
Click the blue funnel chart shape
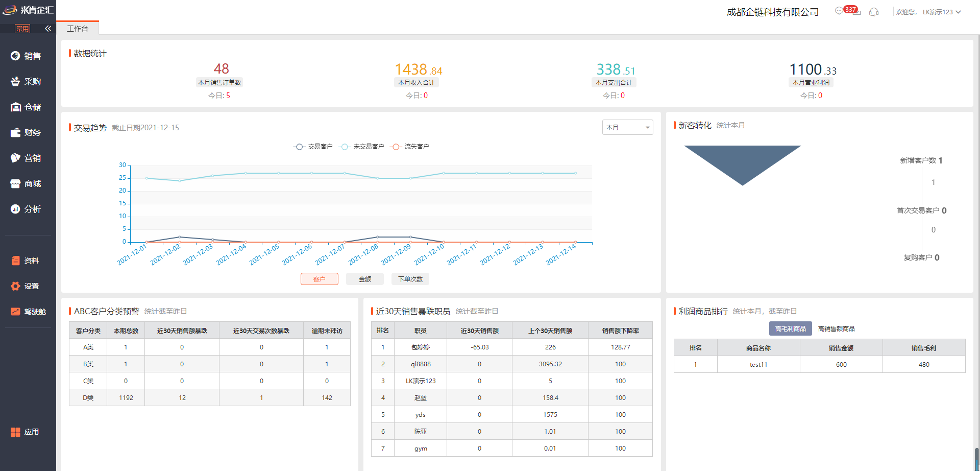pyautogui.click(x=742, y=161)
